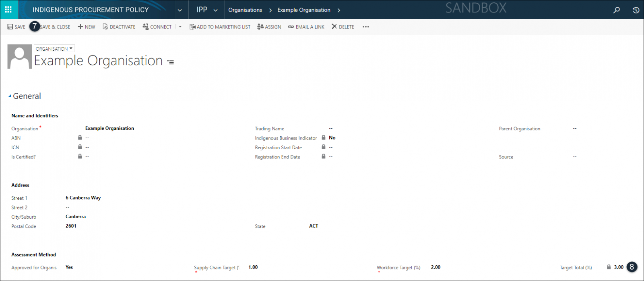
Task: Edit Workforce Target value 2.00
Action: pos(436,267)
